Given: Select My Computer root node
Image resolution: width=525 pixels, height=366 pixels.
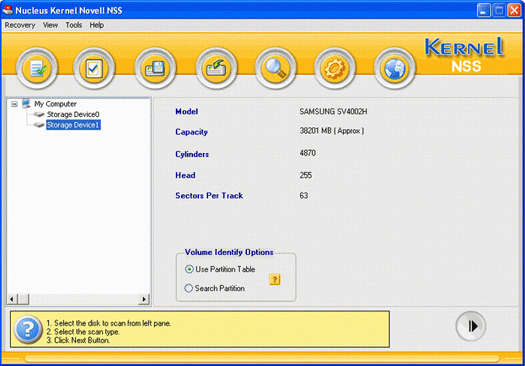Looking at the screenshot, I should 55,104.
